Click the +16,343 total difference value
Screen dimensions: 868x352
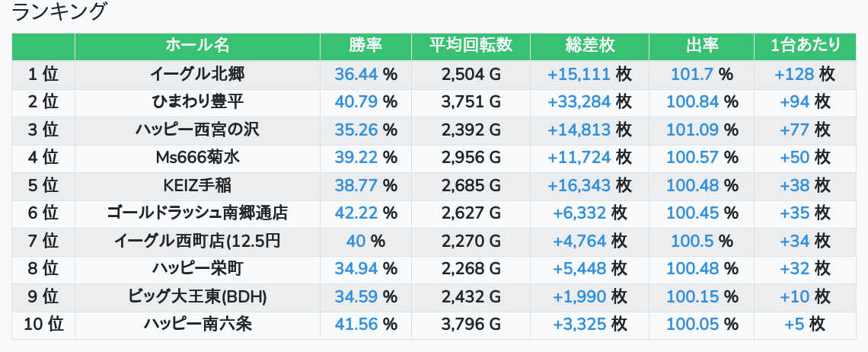[x=579, y=186]
